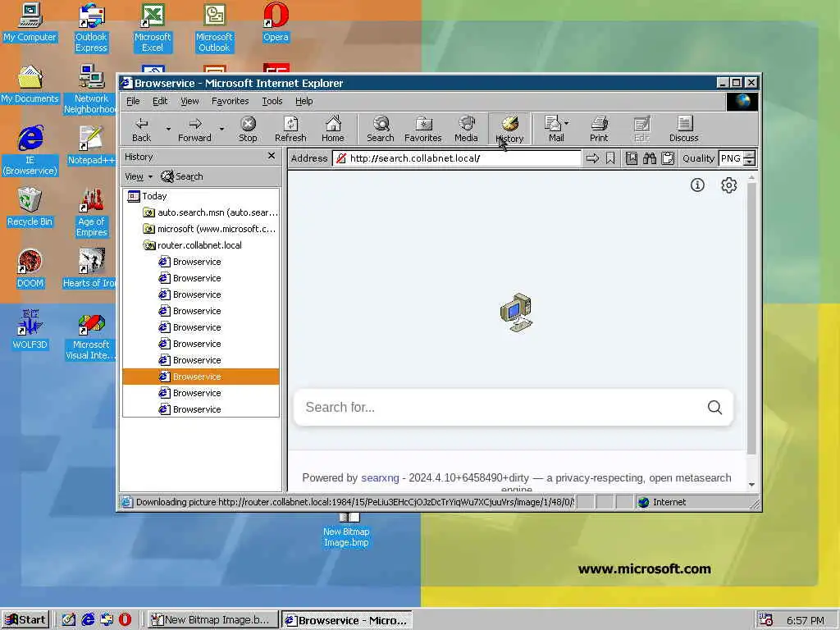This screenshot has height=630, width=840.
Task: Select the Microsoft Excel desktop icon
Action: pos(153,28)
